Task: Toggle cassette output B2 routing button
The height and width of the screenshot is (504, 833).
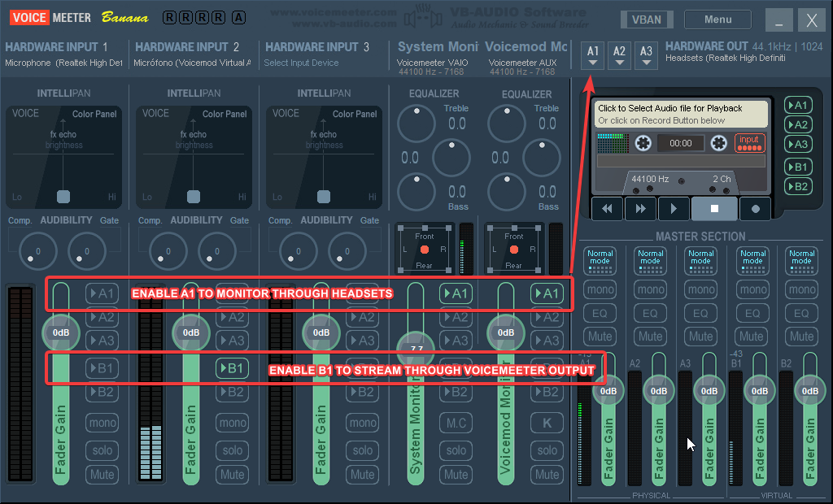Action: 798,186
